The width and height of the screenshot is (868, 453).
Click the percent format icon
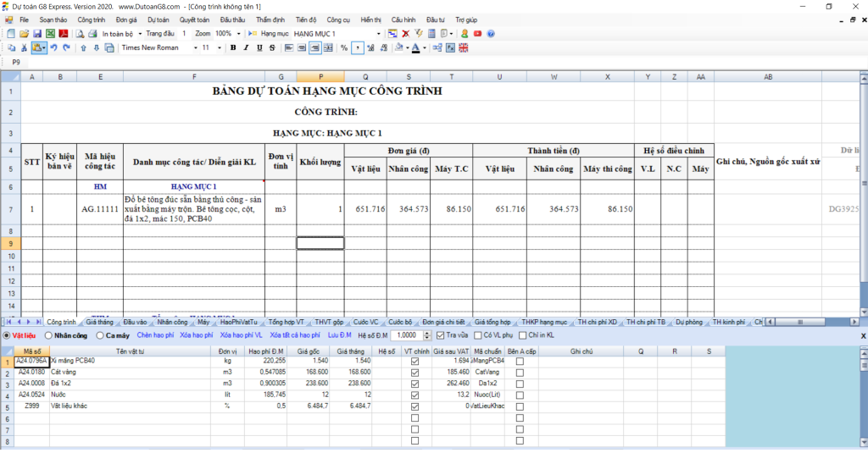point(344,48)
